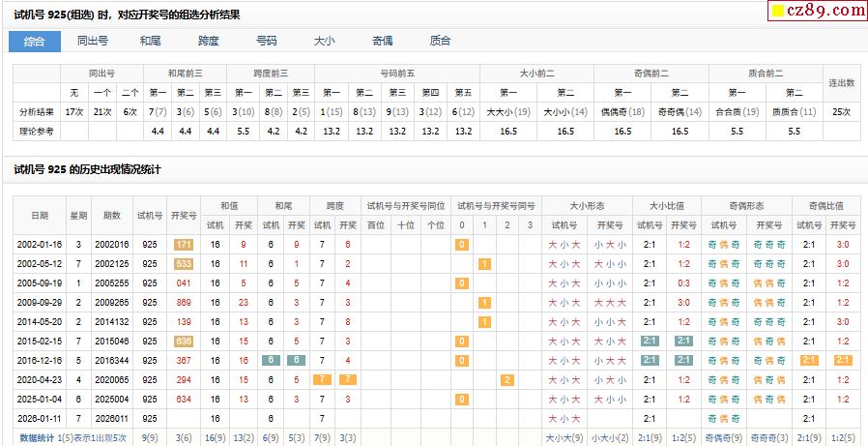Switch to the 跨度 tab

[208, 41]
